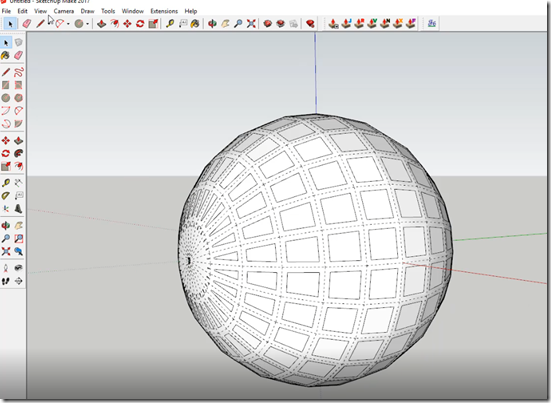Select the Freehand tool in left palette

point(18,72)
